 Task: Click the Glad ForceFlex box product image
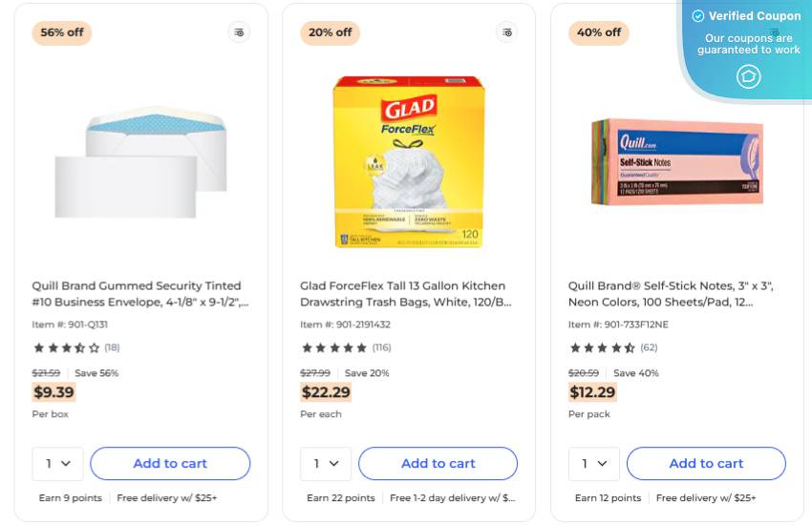click(x=409, y=162)
